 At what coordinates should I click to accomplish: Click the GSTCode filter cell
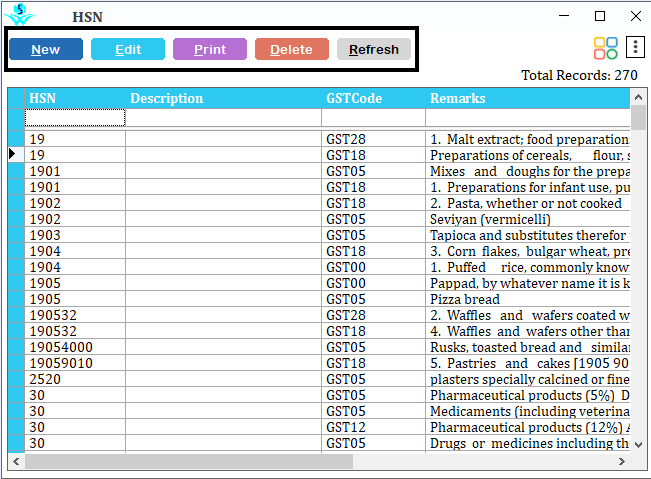(x=373, y=118)
